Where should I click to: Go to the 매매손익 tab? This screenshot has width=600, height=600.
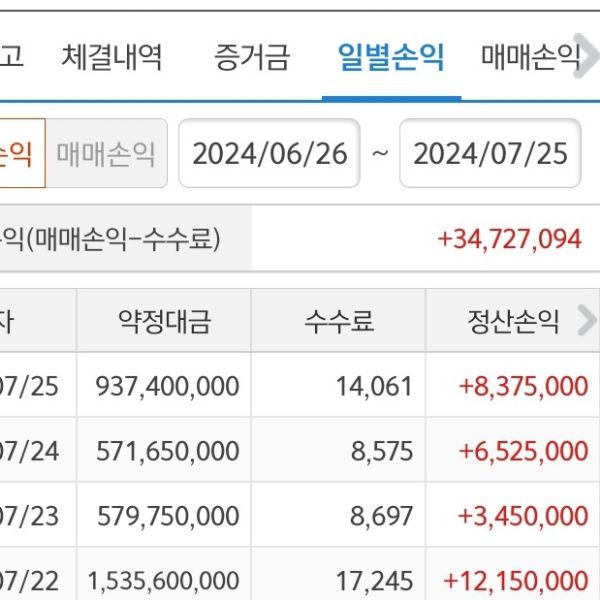[x=530, y=56]
